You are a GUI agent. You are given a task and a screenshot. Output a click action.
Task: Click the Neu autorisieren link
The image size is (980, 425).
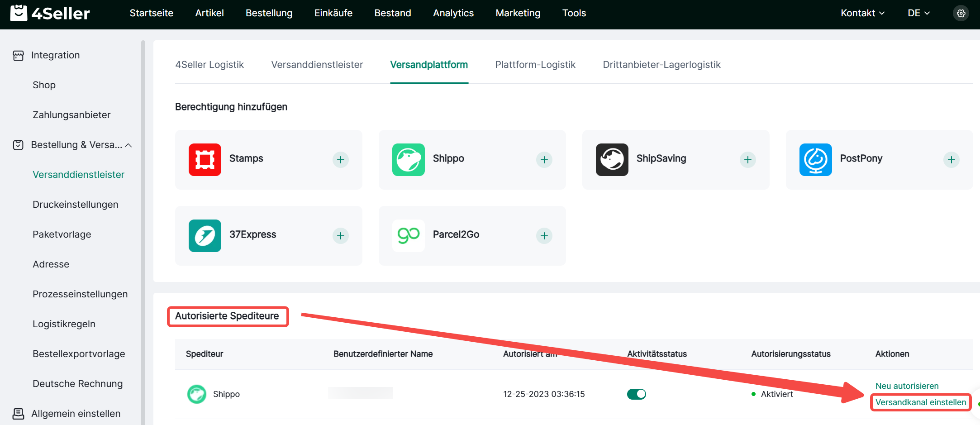[907, 386]
